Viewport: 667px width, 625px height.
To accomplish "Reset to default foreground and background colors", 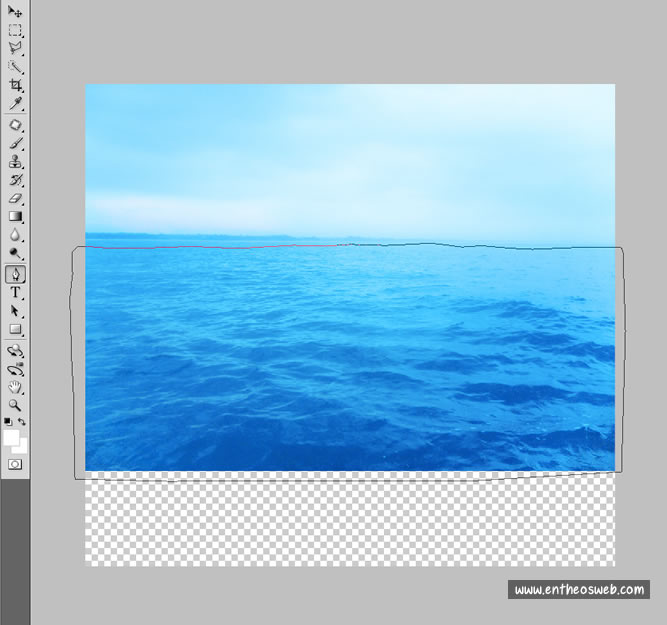I will (x=8, y=422).
